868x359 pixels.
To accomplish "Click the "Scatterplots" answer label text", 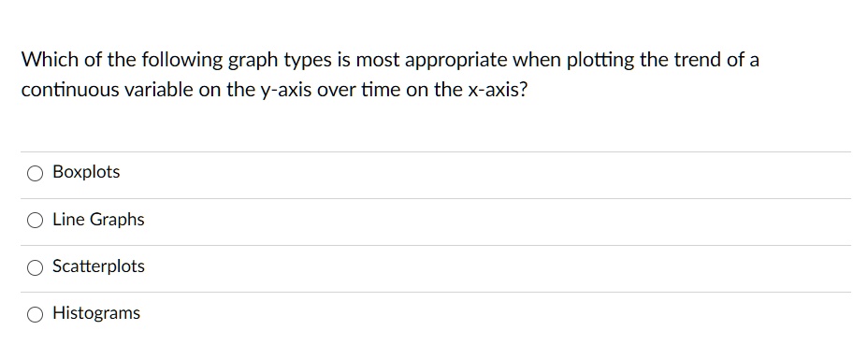I will [98, 266].
